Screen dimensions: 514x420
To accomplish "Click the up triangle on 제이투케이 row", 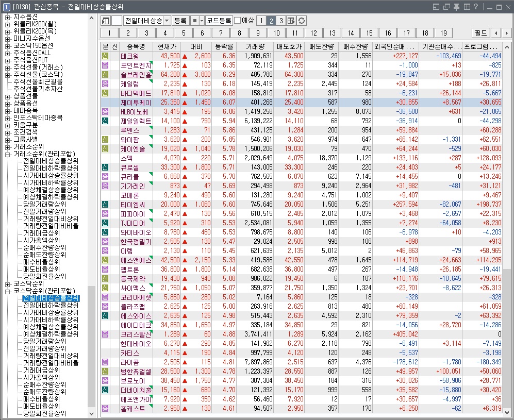I will click(x=185, y=103).
